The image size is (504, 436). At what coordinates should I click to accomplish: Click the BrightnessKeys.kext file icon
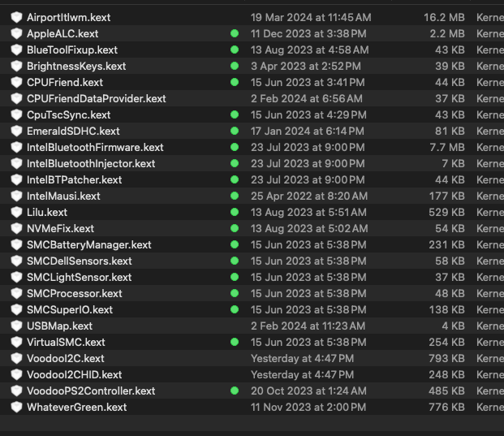click(16, 66)
